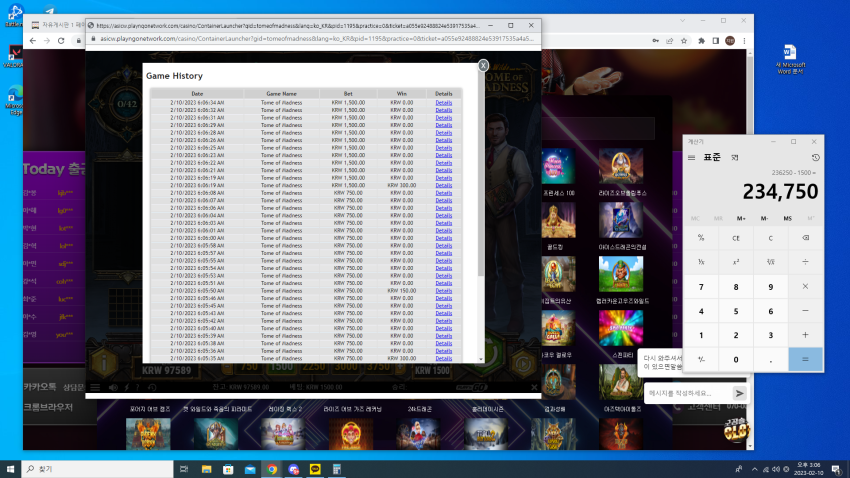Open the game history clock icon in the bottom bar
850x478 pixels.
click(152, 387)
